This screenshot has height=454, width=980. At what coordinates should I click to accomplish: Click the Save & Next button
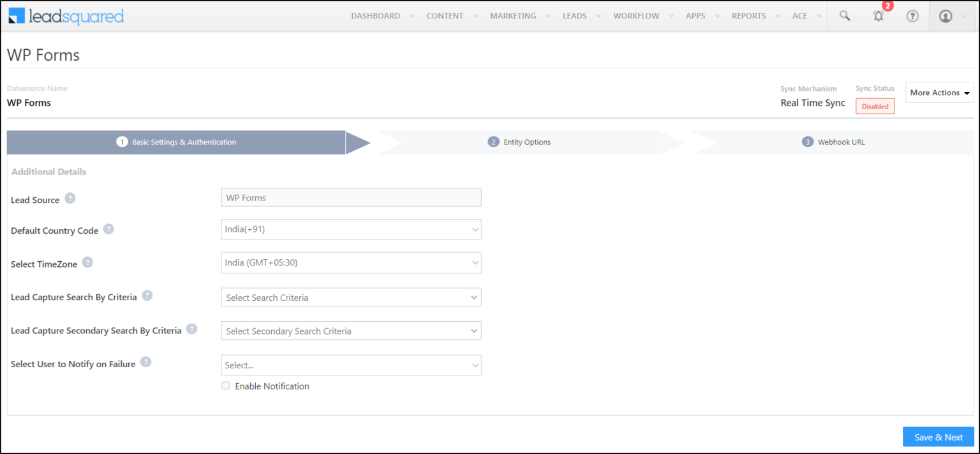(939, 437)
